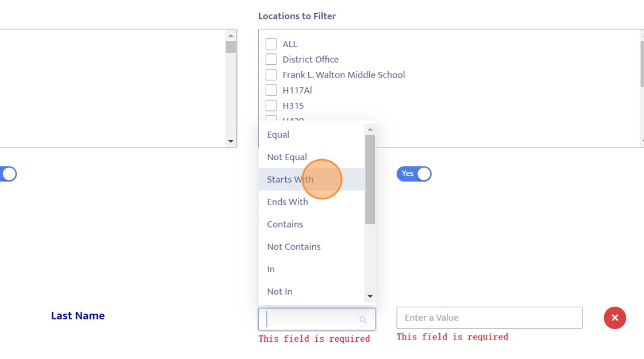This screenshot has height=359, width=644.
Task: Check the H315 location checkbox
Action: point(271,106)
